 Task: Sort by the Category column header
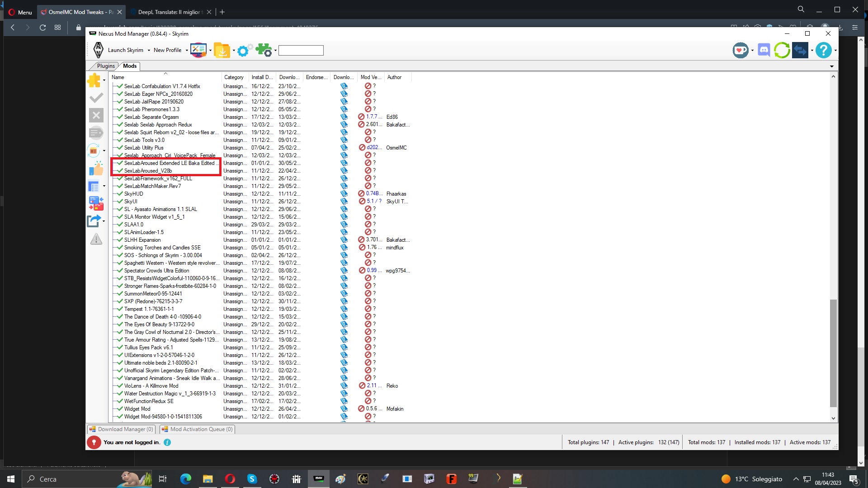234,77
